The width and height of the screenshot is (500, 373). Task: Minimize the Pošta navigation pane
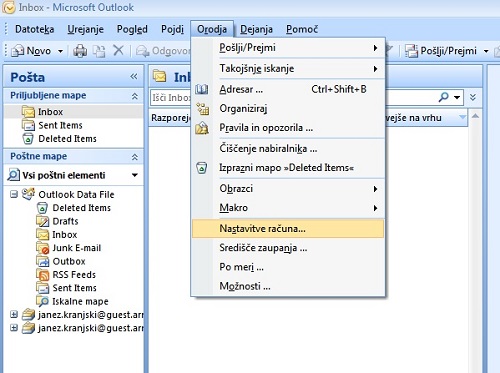tap(134, 77)
